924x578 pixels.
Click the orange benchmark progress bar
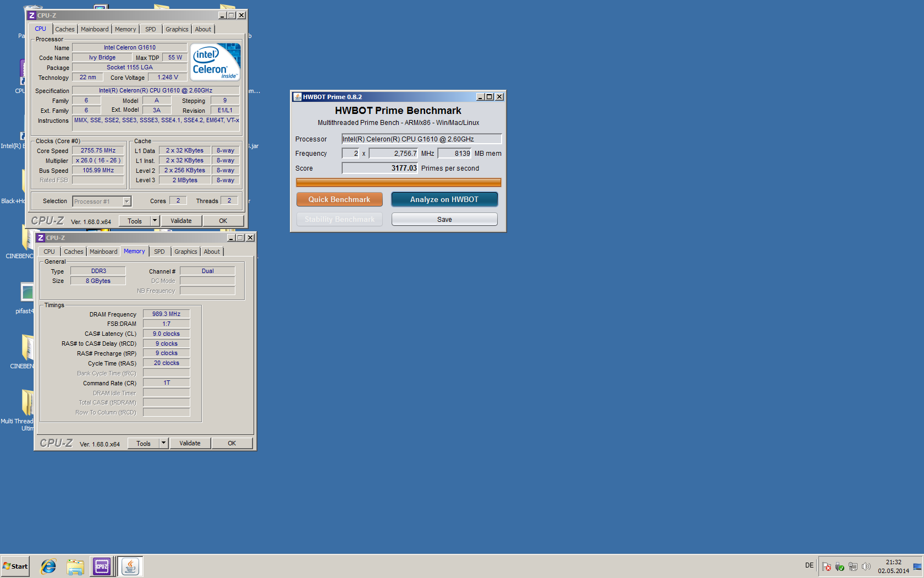click(x=398, y=182)
